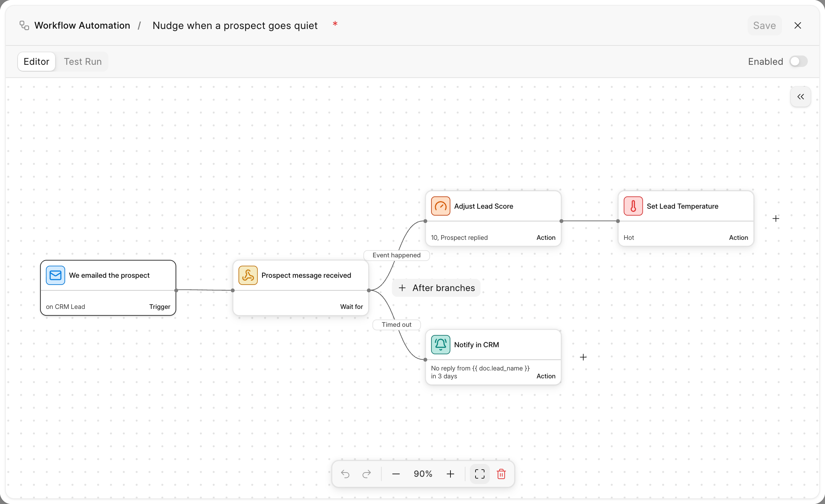Click the 10, Prospect replied detail text
This screenshot has height=504, width=825.
[459, 238]
